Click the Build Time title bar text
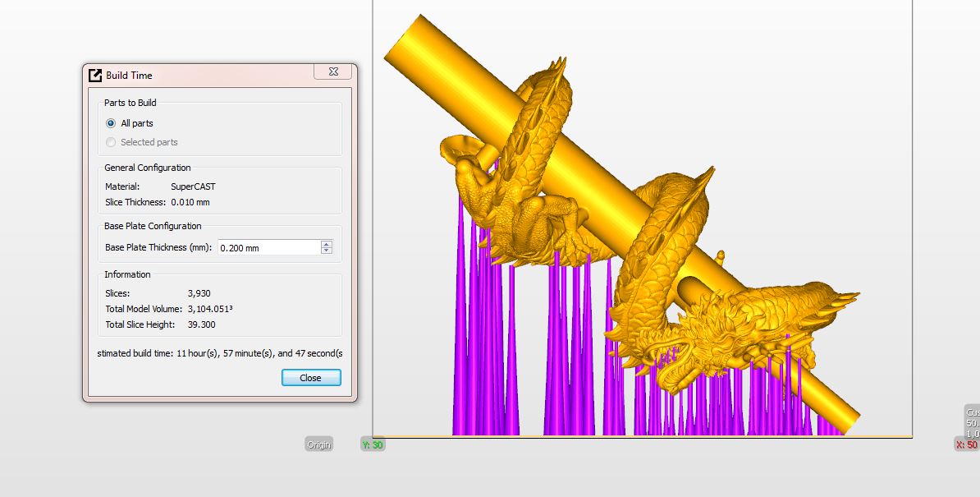 pos(129,76)
